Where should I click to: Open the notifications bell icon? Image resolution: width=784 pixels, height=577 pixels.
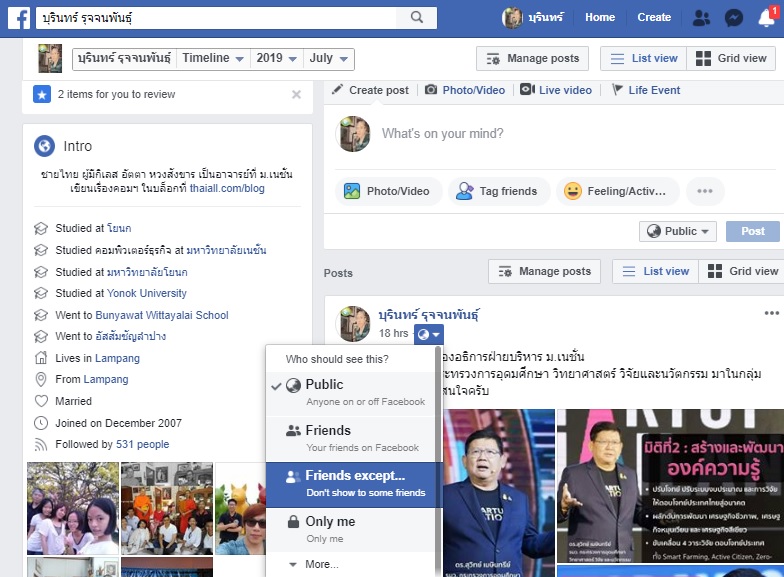(x=766, y=17)
